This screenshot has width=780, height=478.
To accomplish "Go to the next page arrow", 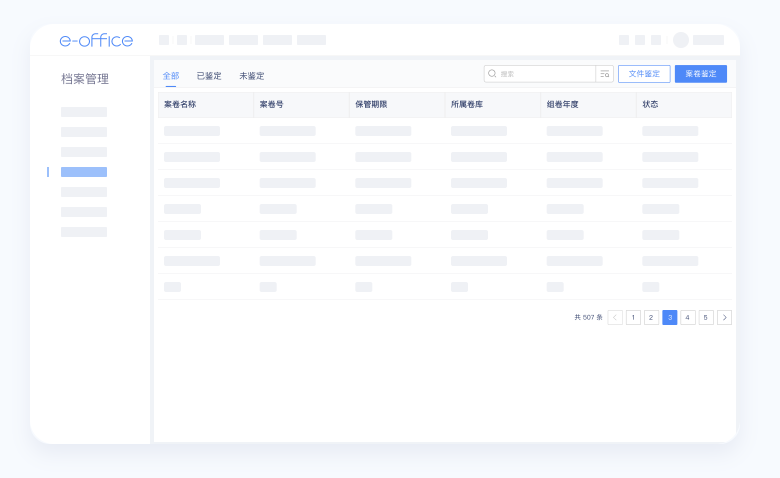I will click(725, 317).
